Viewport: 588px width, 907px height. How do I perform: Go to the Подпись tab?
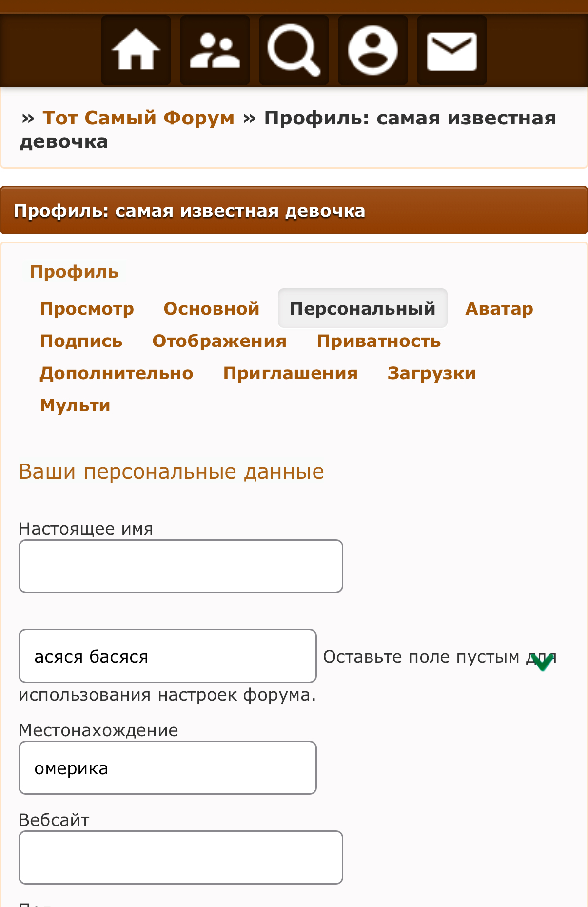click(81, 341)
